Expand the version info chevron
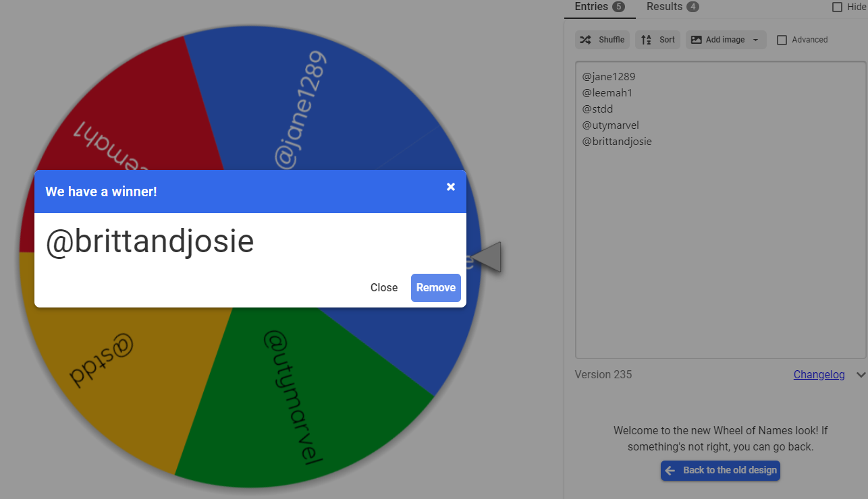The height and width of the screenshot is (499, 868). [860, 375]
